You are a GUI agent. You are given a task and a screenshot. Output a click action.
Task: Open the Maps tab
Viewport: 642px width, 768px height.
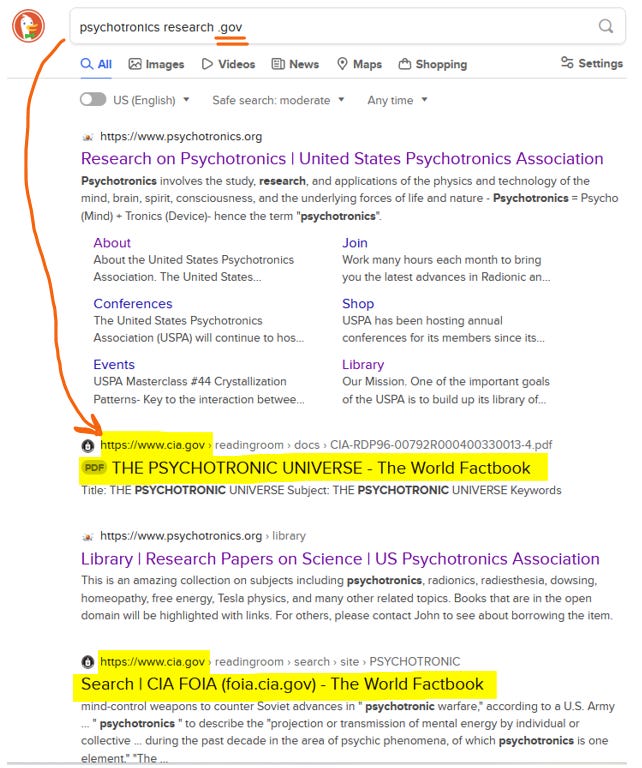[359, 64]
